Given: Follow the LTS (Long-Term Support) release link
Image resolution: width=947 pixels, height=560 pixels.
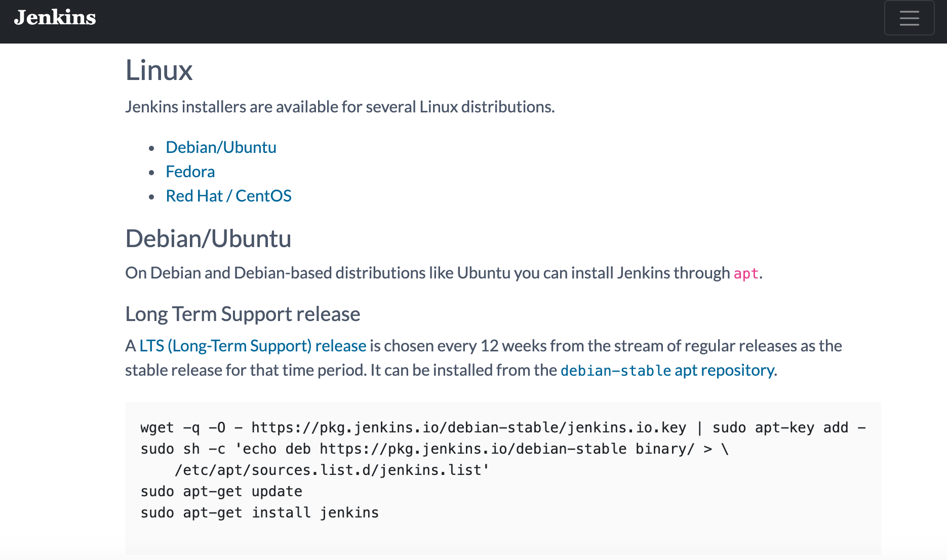Looking at the screenshot, I should (253, 346).
